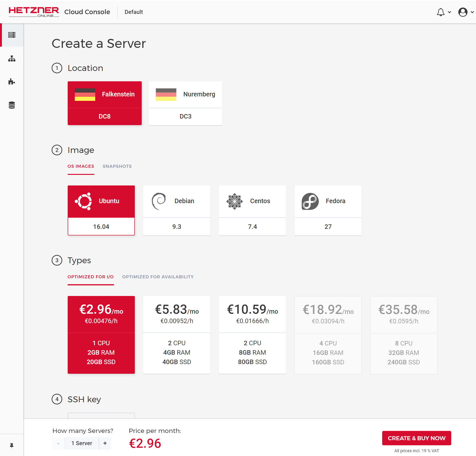The height and width of the screenshot is (456, 476).
Task: Increase server count with plus button
Action: tap(105, 443)
